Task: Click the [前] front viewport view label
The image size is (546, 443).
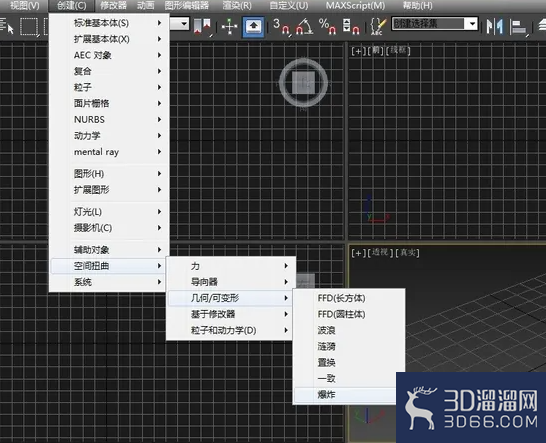Action: coord(376,50)
